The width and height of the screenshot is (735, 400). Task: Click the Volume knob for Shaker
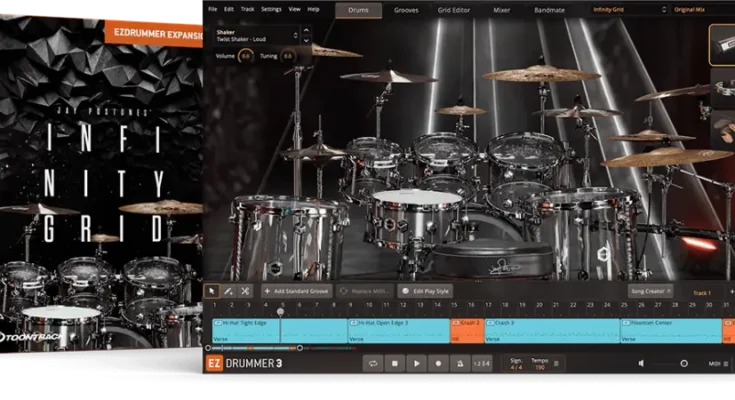tap(246, 56)
